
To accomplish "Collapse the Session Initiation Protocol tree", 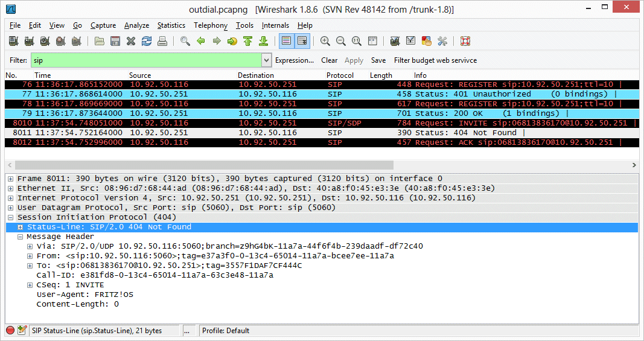I will click(x=11, y=217).
